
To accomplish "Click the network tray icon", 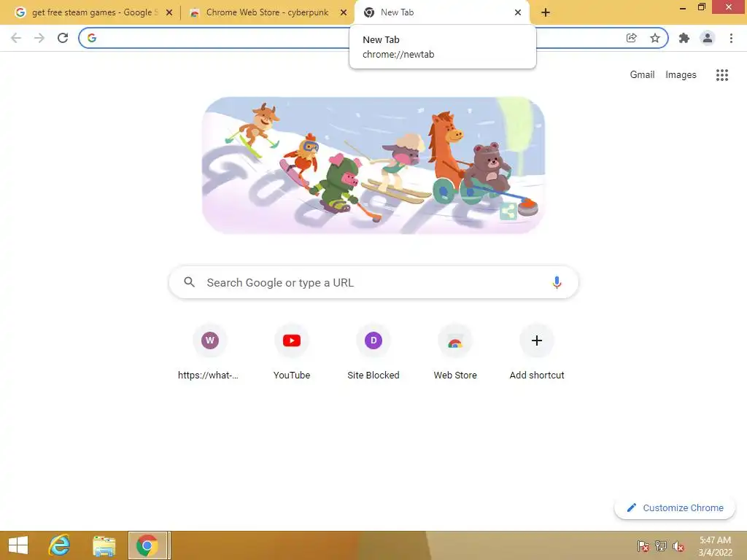I will pos(661,545).
